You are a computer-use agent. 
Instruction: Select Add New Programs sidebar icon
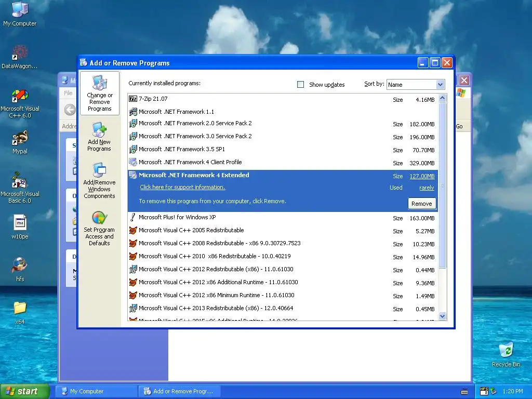click(99, 137)
